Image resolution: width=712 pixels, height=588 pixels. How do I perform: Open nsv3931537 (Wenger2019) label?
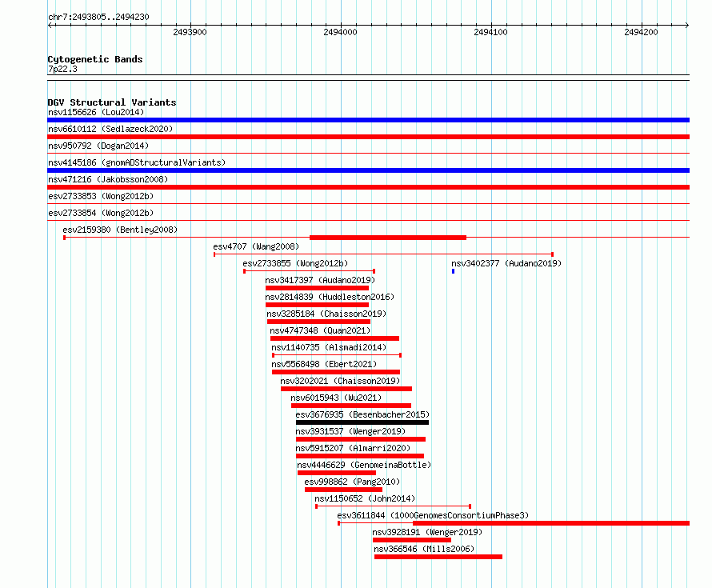(x=350, y=431)
